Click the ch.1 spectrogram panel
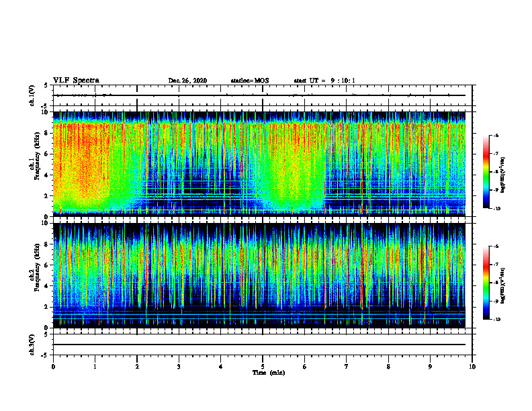The image size is (532, 411). coord(259,164)
